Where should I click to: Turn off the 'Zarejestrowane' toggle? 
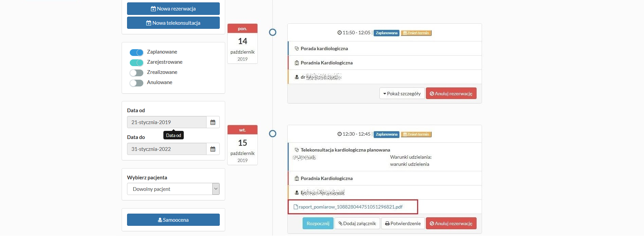[x=137, y=62]
